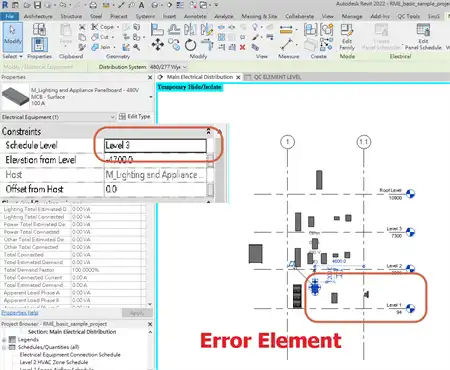Select Level 2 HVAC Zone Schedule item

54,362
